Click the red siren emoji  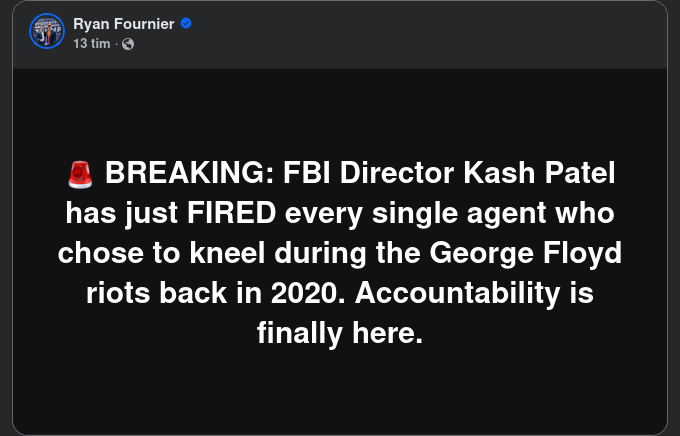click(80, 175)
